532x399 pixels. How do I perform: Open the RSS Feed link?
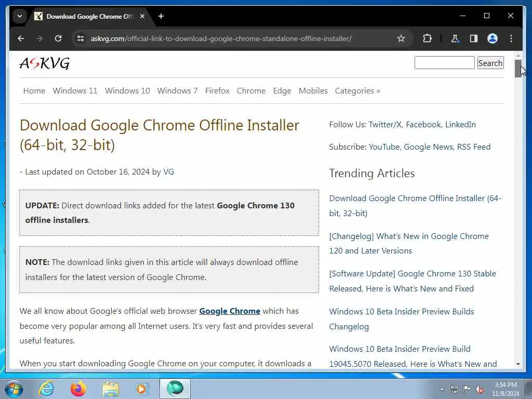click(474, 147)
